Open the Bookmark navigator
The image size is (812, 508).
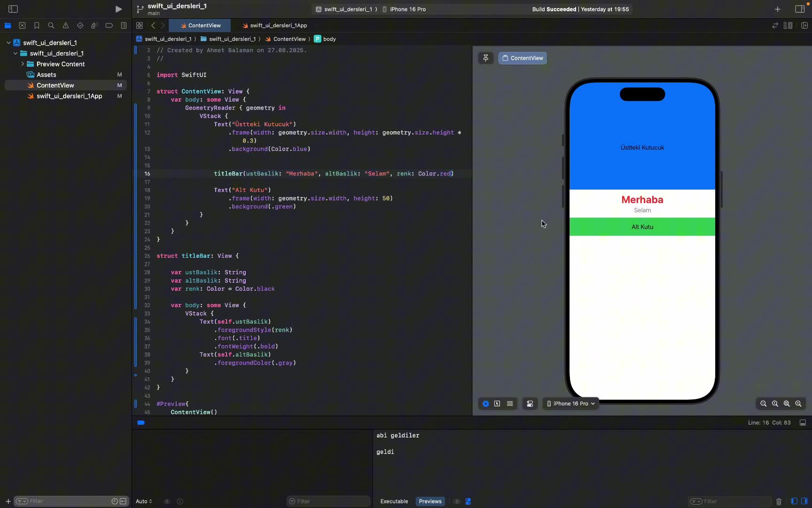click(x=37, y=25)
